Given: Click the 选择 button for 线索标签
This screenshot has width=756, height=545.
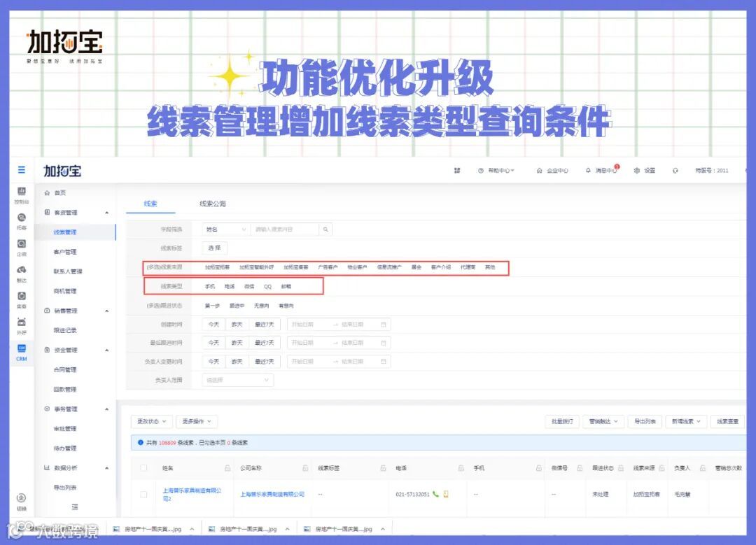Looking at the screenshot, I should point(215,248).
